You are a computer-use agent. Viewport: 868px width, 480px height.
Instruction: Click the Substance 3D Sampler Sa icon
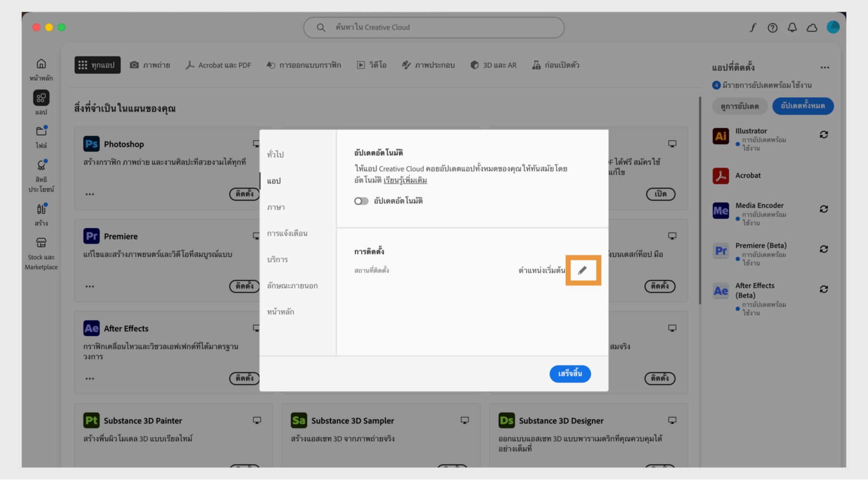[x=299, y=421]
